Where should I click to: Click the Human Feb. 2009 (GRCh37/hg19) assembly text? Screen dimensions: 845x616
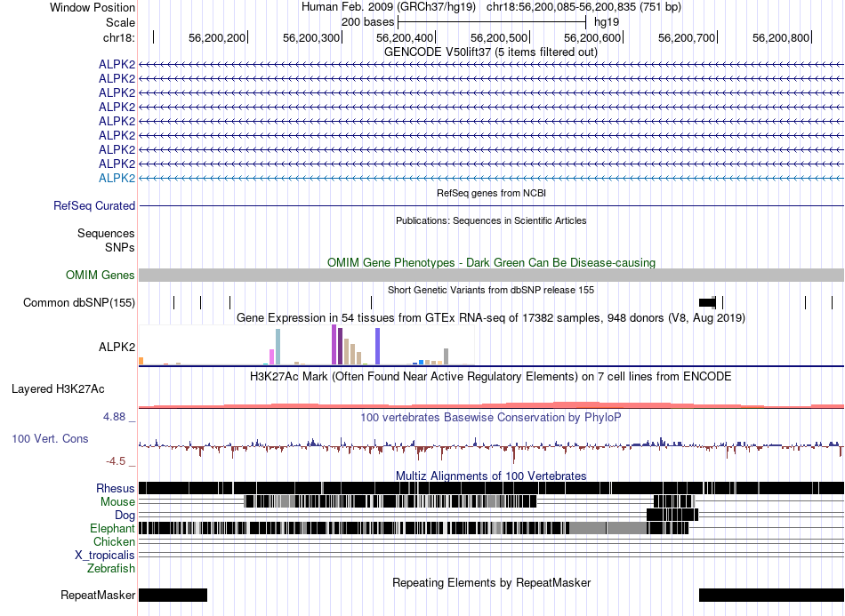(389, 7)
